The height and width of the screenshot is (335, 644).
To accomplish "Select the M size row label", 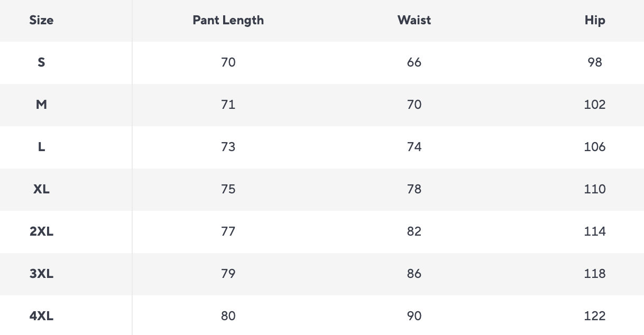I will click(x=41, y=105).
